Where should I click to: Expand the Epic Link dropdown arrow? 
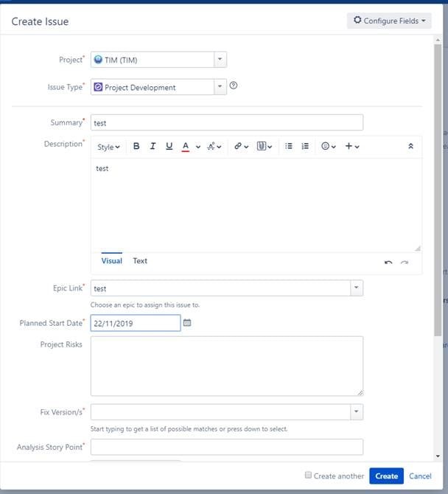coord(357,288)
